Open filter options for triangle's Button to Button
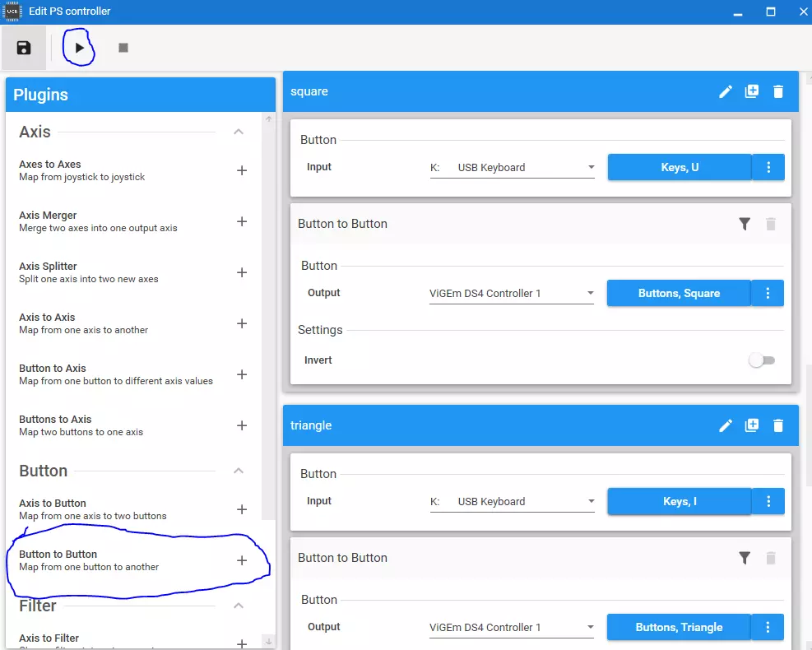This screenshot has width=812, height=650. tap(745, 558)
